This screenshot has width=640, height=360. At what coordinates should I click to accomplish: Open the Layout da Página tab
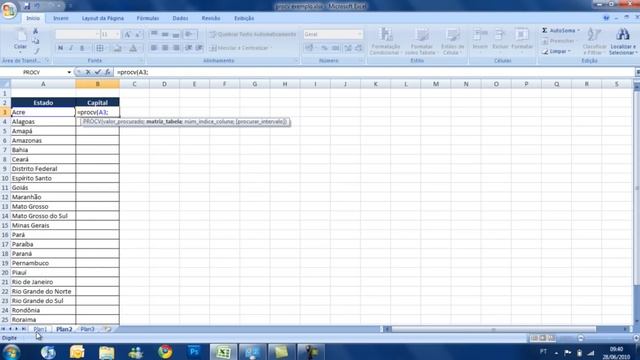[102, 18]
